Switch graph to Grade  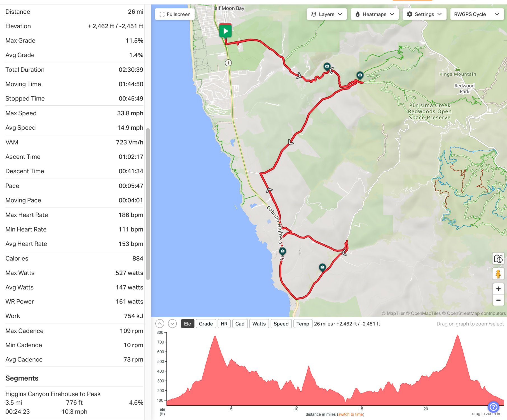[206, 324]
